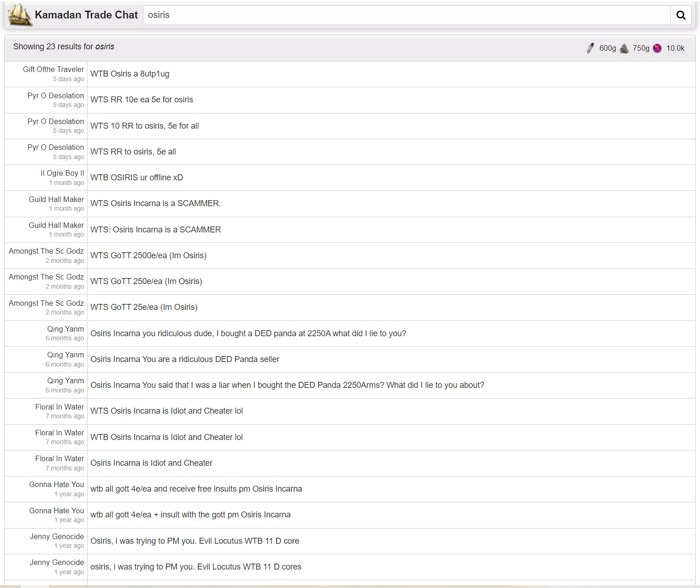Click the 10.0k ruby price label
Image resolution: width=700 pixels, height=588 pixels.
(x=675, y=48)
